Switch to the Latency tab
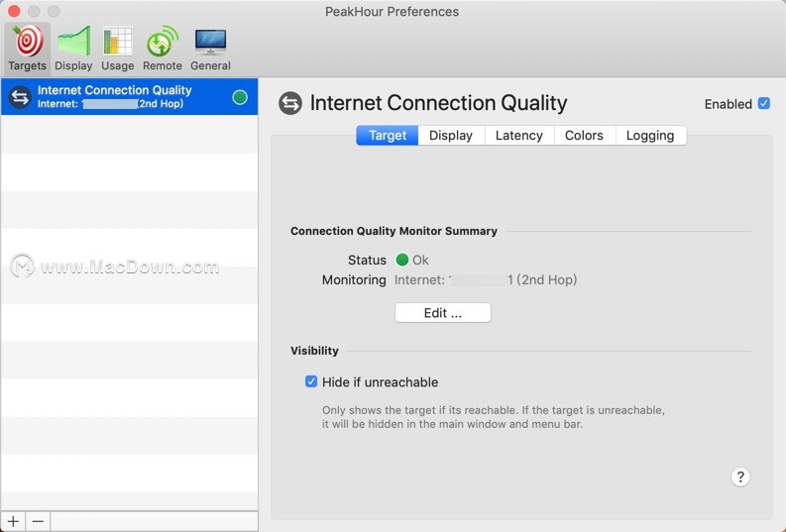Viewport: 786px width, 532px height. [x=519, y=136]
